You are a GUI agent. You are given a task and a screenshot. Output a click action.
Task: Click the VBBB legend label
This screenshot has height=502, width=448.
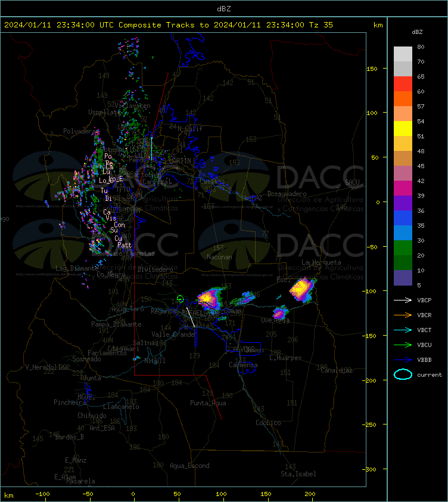tap(424, 360)
